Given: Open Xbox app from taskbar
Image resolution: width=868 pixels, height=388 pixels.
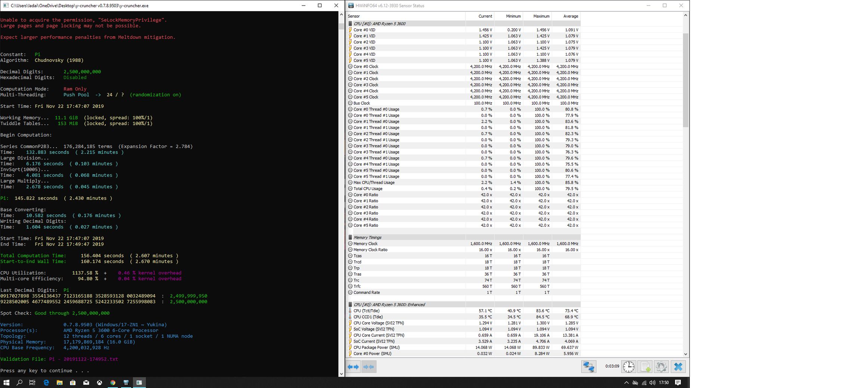Looking at the screenshot, I should point(99,382).
